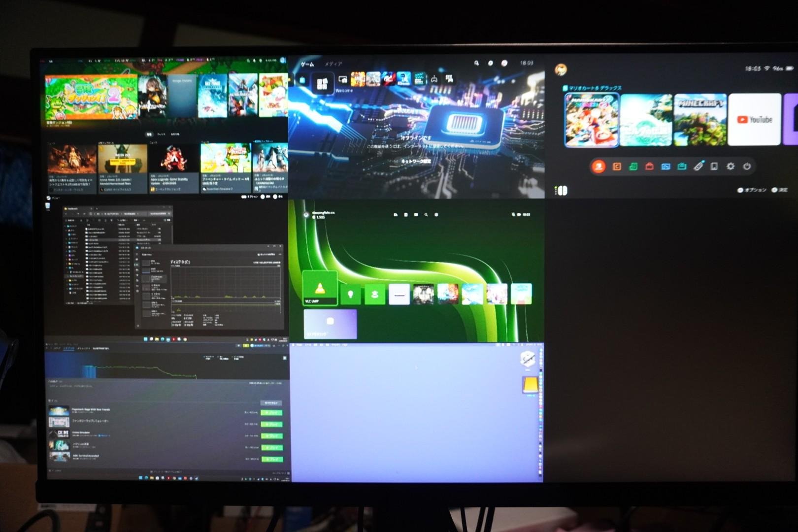Click the Xbox search icon

pos(426,215)
